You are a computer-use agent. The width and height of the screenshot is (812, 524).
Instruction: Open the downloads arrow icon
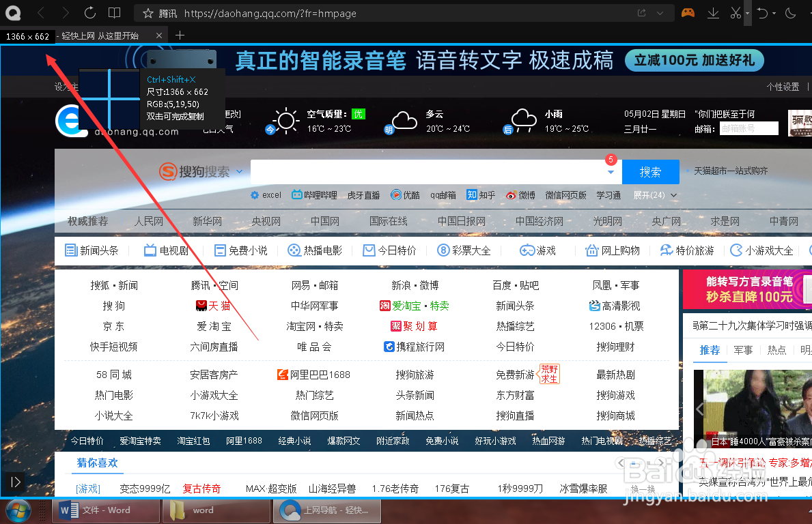(x=713, y=13)
